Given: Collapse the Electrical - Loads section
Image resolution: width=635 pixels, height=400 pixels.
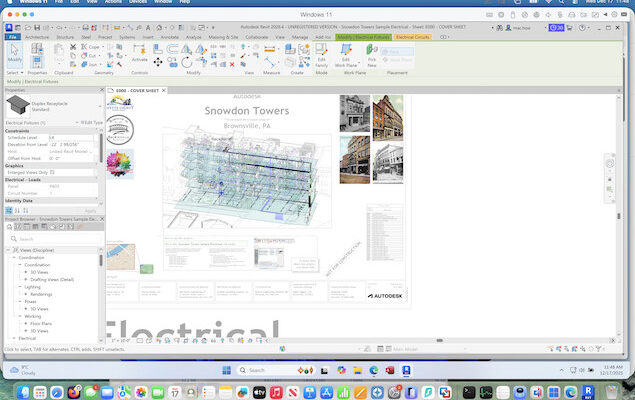Looking at the screenshot, I should [96, 179].
